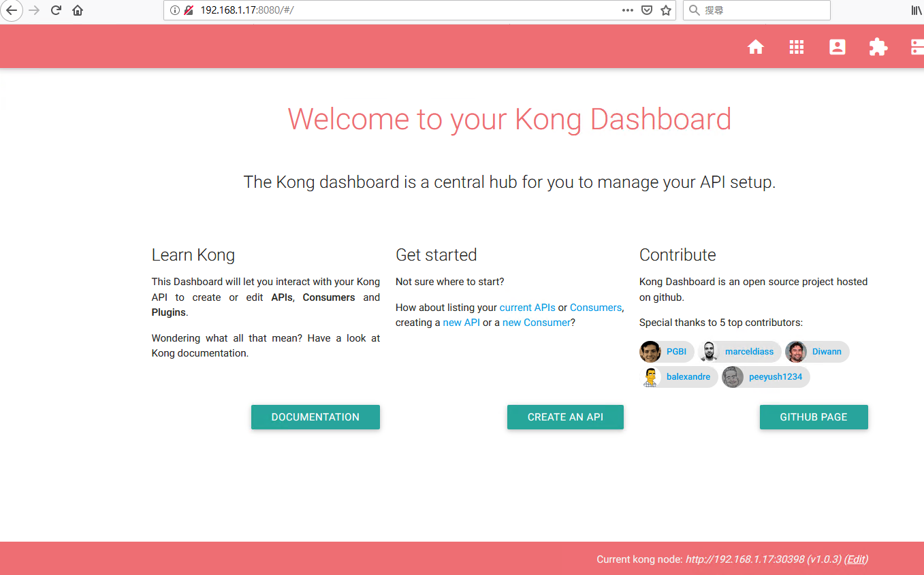Click the browser home icon
This screenshot has height=575, width=924.
(x=78, y=10)
